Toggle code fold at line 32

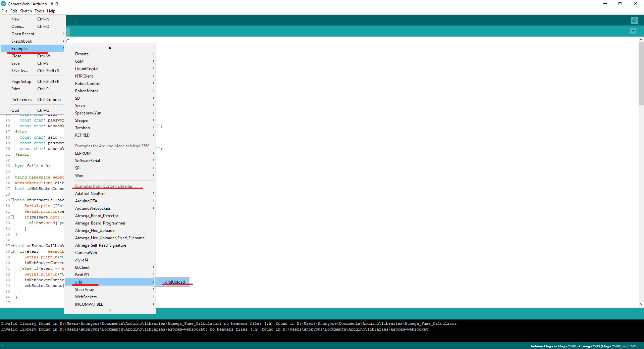click(12, 217)
